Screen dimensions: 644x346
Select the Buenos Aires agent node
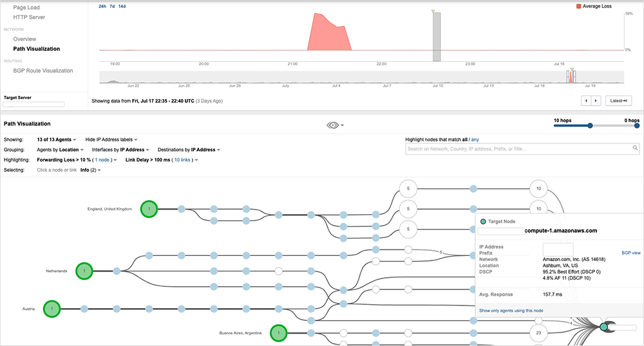tap(278, 332)
